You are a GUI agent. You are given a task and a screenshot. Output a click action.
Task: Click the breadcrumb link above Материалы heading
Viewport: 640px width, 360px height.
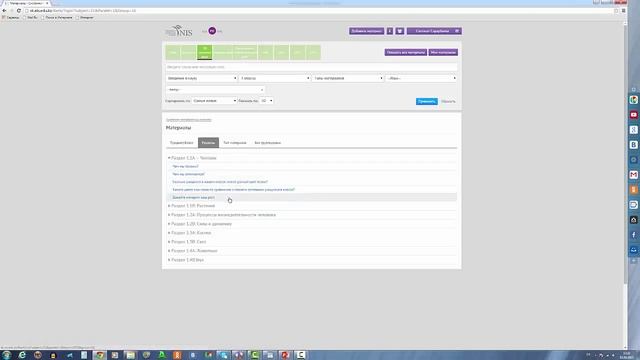click(x=189, y=120)
